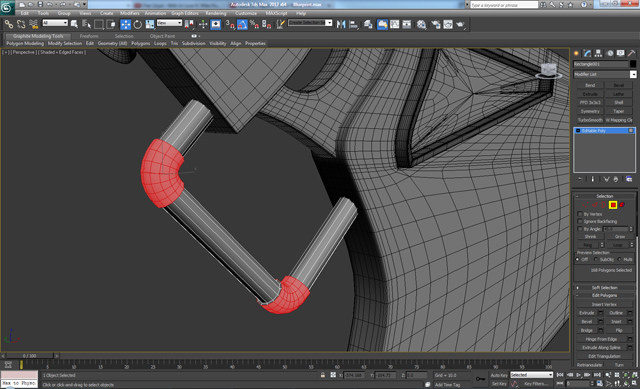The height and width of the screenshot is (389, 640).
Task: Activate the Select and Rotate tool
Action: coord(138,24)
